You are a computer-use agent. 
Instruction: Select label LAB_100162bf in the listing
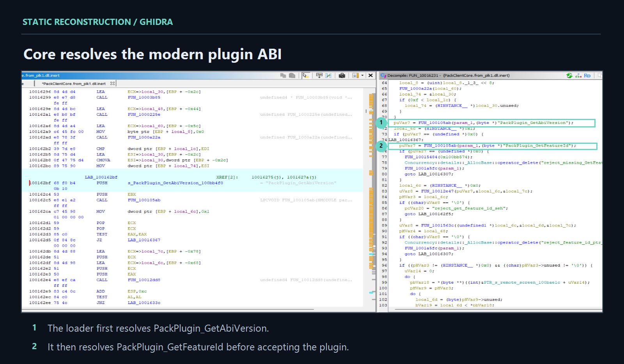[101, 177]
